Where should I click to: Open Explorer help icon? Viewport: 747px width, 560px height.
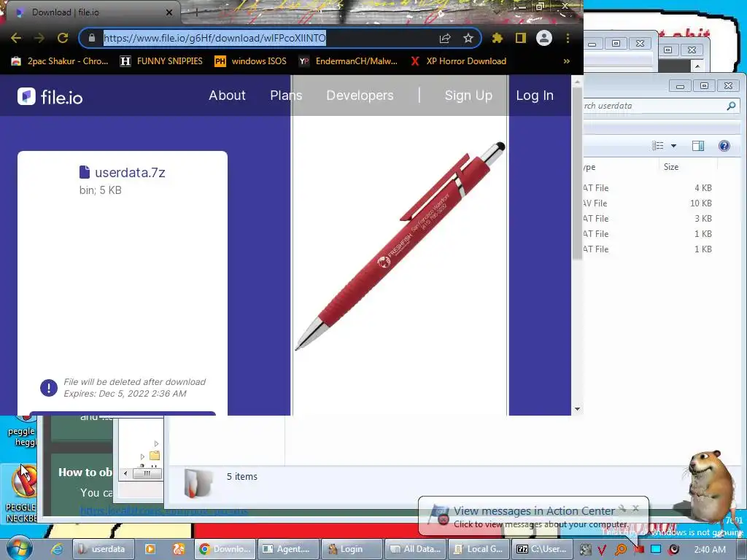[x=724, y=146]
